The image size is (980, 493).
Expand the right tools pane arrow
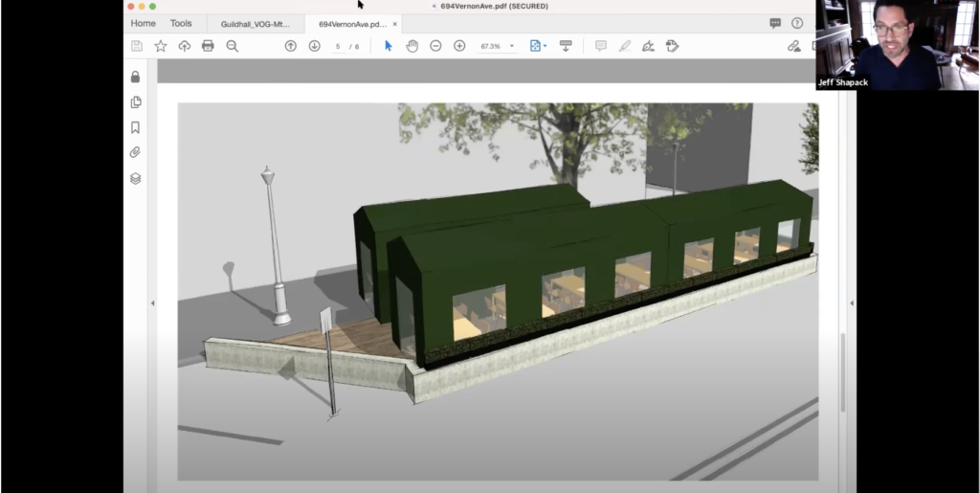tap(852, 303)
